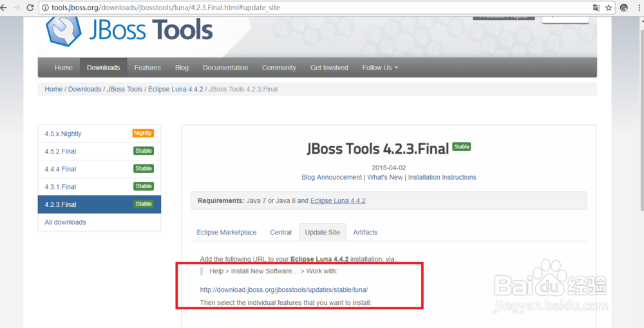Click the release date 2015-04-02
This screenshot has width=644, height=328.
coord(388,168)
